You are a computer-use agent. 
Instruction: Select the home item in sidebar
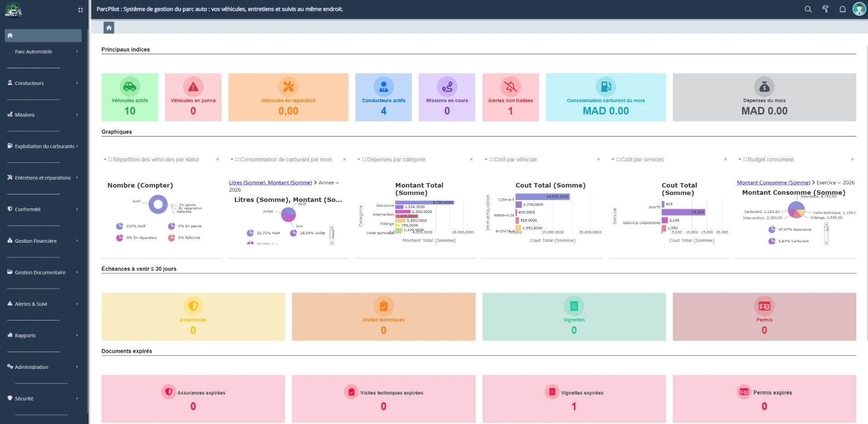43,35
